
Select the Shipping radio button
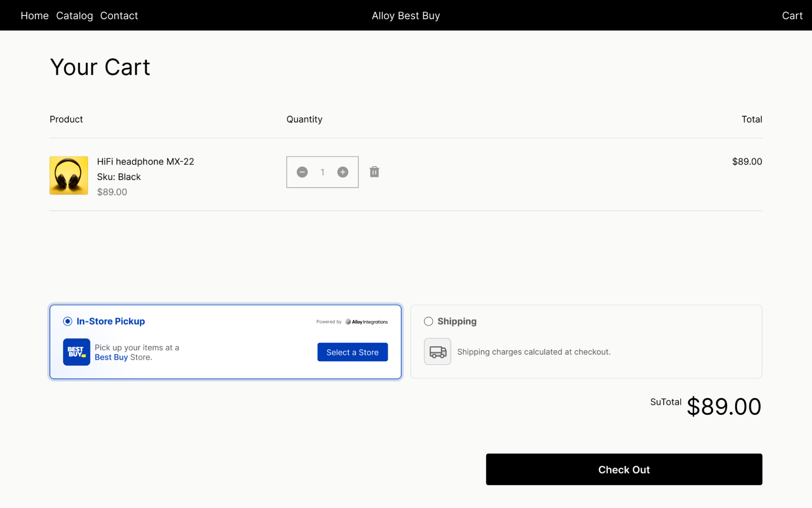tap(428, 321)
